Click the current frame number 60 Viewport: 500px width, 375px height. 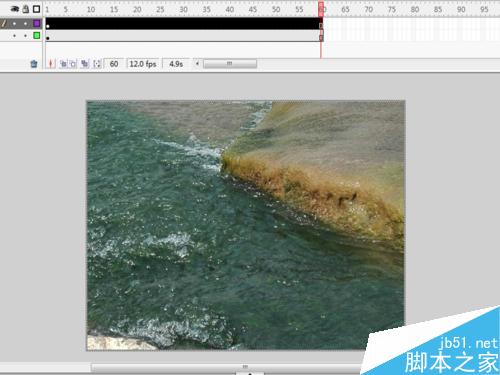[x=114, y=64]
